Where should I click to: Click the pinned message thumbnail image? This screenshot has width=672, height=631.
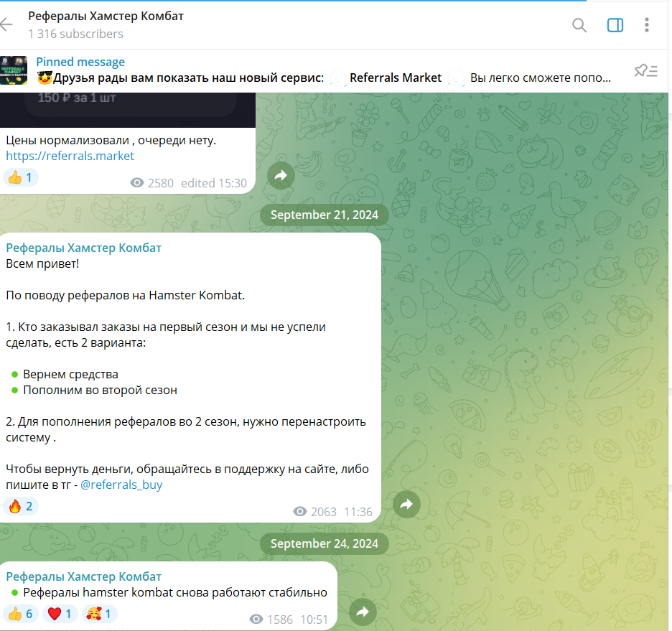pyautogui.click(x=14, y=70)
